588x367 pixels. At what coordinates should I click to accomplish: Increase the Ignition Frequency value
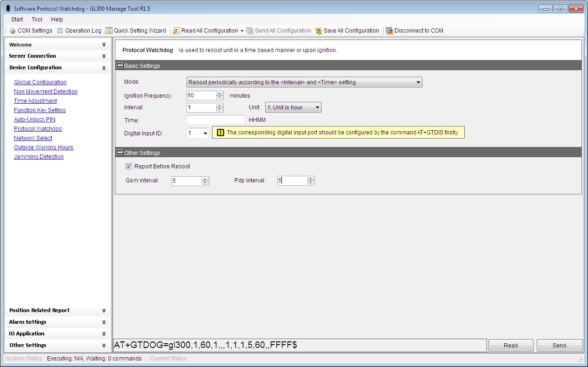pos(220,93)
